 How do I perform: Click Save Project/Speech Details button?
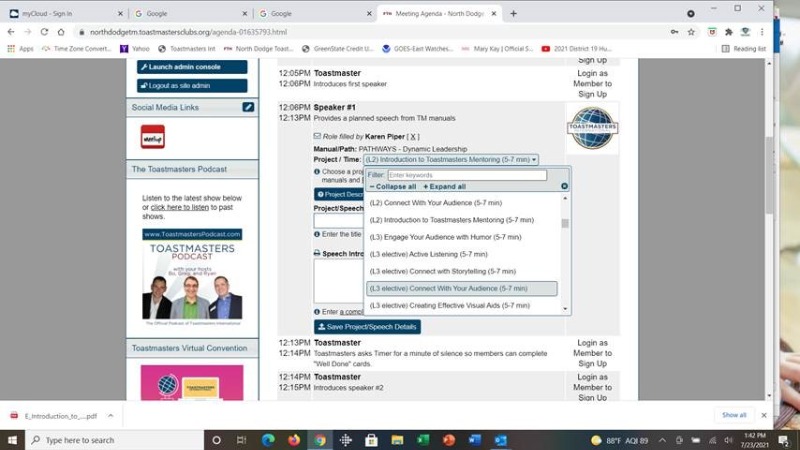(367, 327)
